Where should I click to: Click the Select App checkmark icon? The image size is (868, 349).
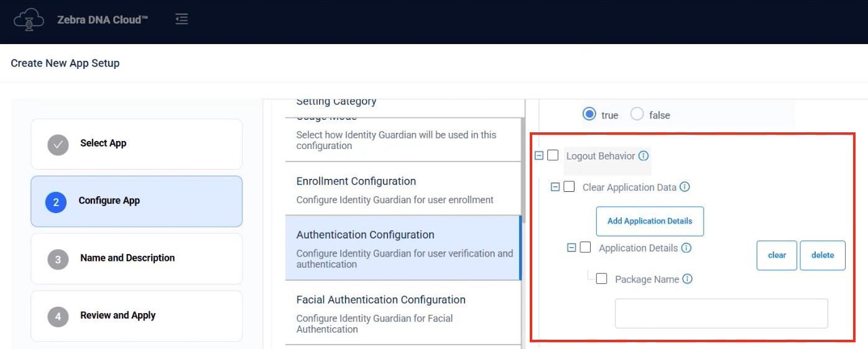pyautogui.click(x=58, y=144)
